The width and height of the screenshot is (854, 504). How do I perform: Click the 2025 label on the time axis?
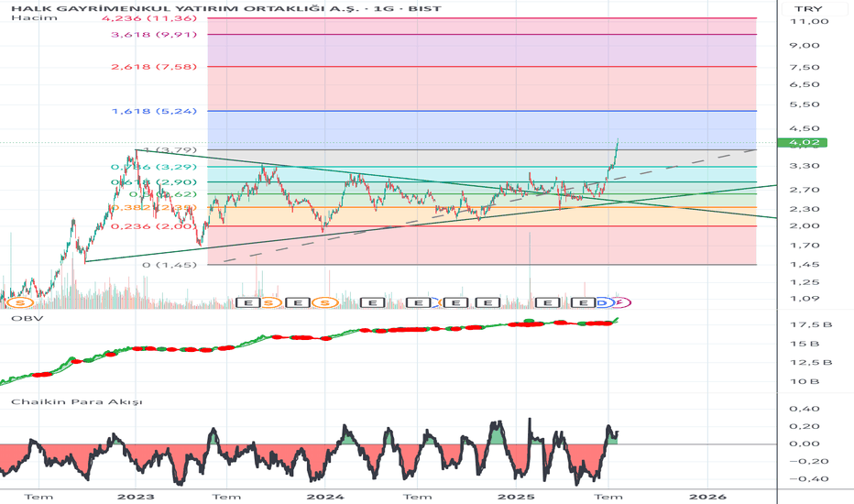pyautogui.click(x=516, y=497)
